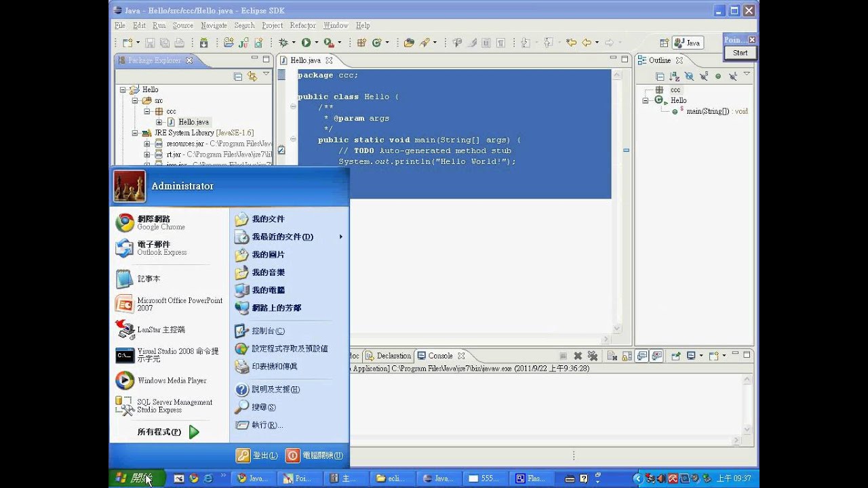Open the Refactor menu
This screenshot has width=868, height=488.
tap(302, 26)
